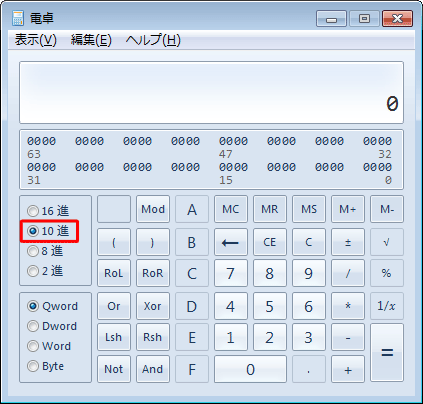Add to memory with M+ button
The height and width of the screenshot is (404, 423).
click(x=348, y=209)
